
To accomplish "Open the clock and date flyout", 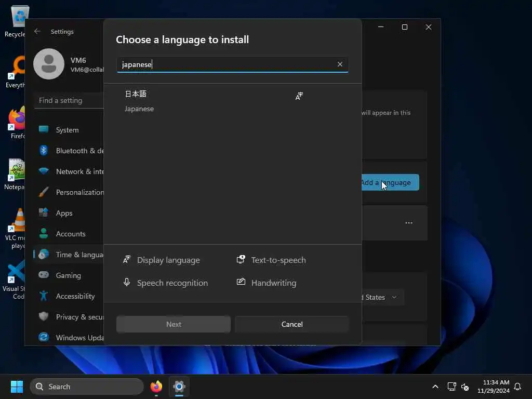I will (494, 387).
